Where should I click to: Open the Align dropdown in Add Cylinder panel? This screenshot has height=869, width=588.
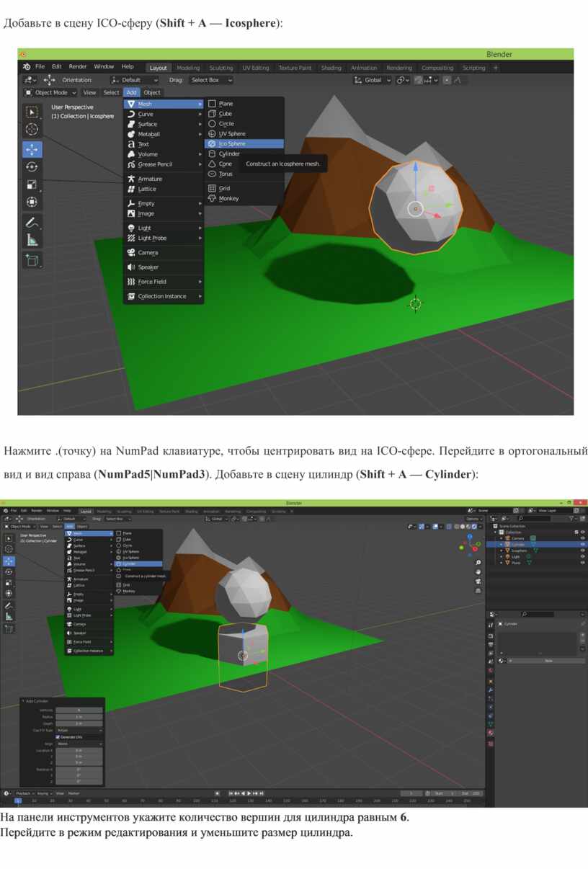79,744
